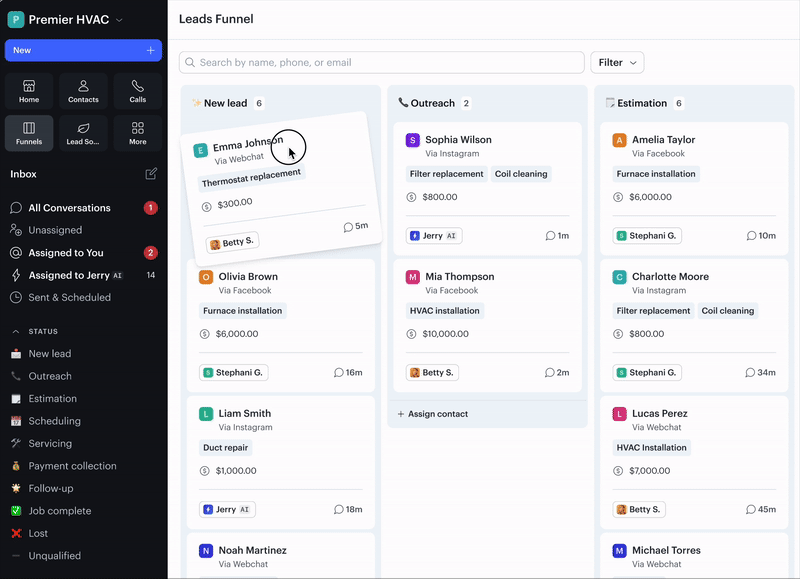This screenshot has width=800, height=579.
Task: Click the compose icon beside Inbox
Action: (151, 174)
